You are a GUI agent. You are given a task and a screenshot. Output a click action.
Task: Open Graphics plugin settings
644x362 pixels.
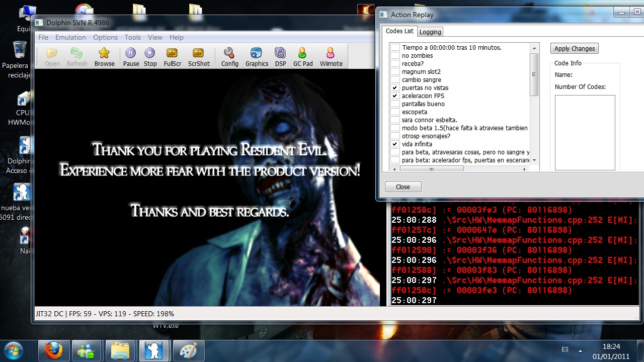pyautogui.click(x=257, y=53)
